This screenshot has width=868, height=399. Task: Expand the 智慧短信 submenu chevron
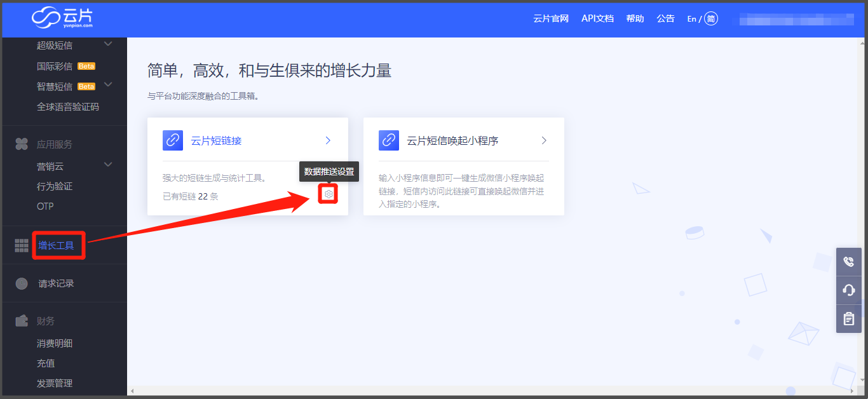(x=108, y=85)
